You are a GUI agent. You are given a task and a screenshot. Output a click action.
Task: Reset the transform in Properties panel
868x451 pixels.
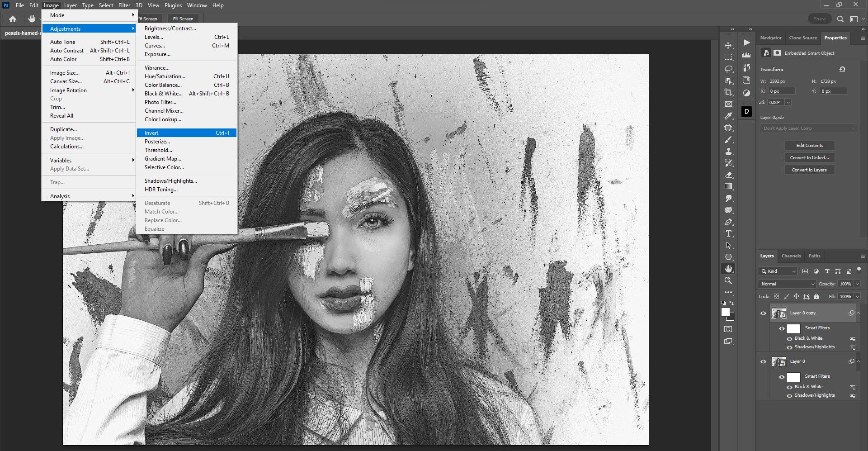pos(842,69)
